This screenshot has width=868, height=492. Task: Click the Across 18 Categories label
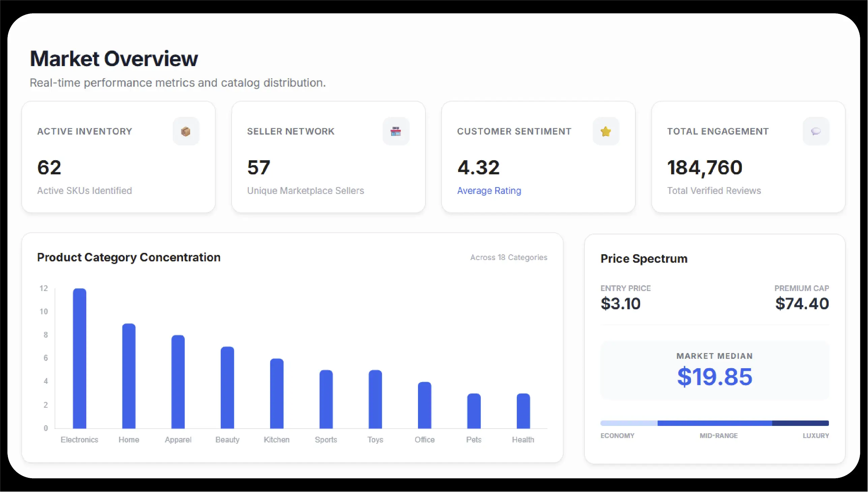(x=508, y=257)
